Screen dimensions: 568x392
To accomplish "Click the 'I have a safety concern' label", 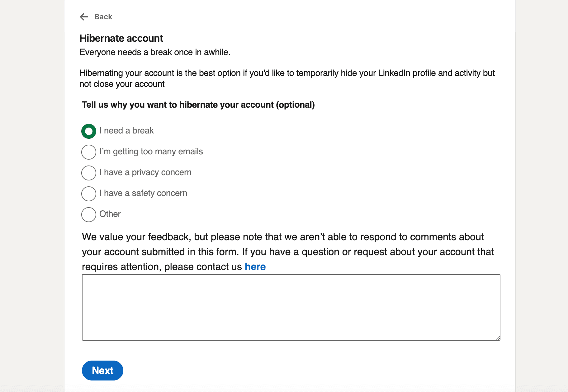I will pyautogui.click(x=143, y=193).
